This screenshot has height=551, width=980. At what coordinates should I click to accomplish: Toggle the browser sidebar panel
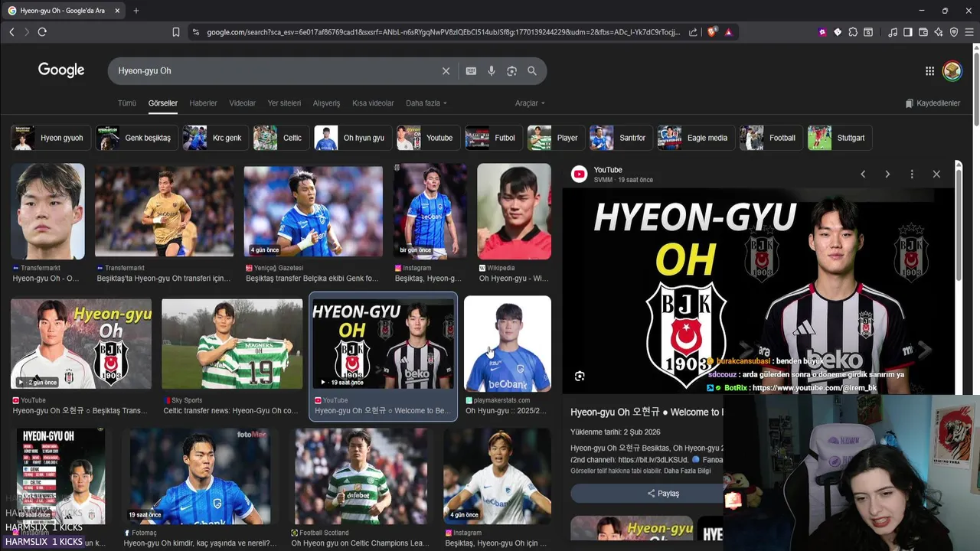[x=908, y=32]
